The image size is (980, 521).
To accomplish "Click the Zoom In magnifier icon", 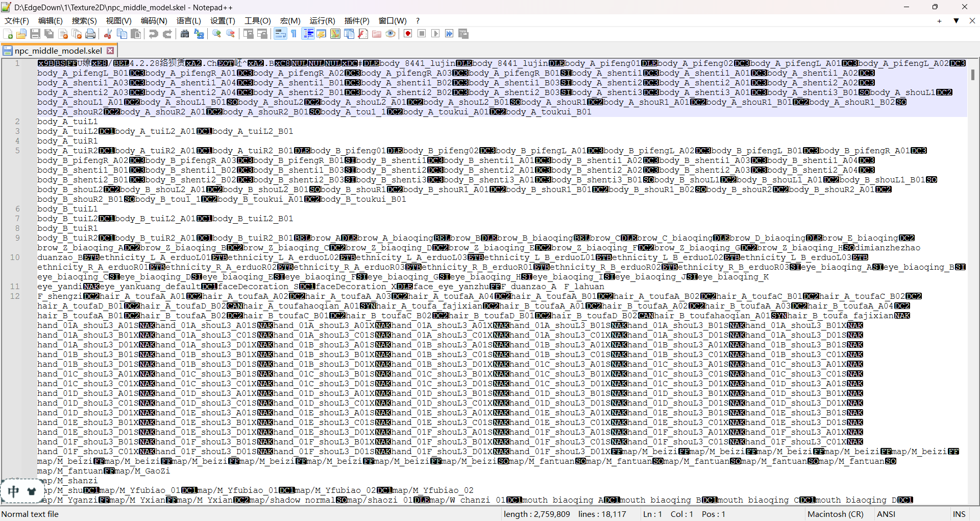I will pos(217,34).
